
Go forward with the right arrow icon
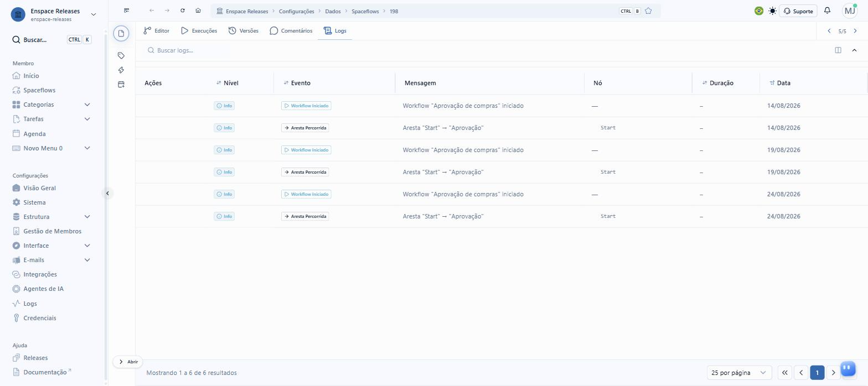[167, 11]
